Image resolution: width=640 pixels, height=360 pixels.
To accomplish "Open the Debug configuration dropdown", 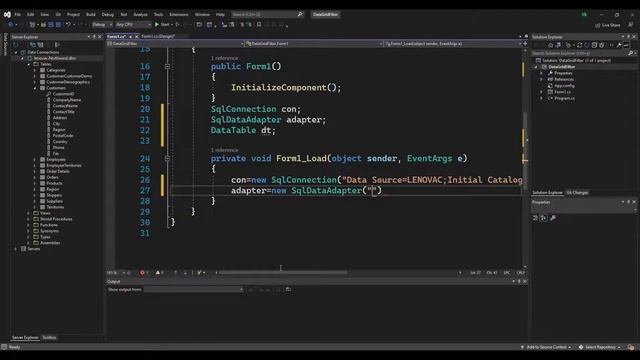I will tap(102, 24).
